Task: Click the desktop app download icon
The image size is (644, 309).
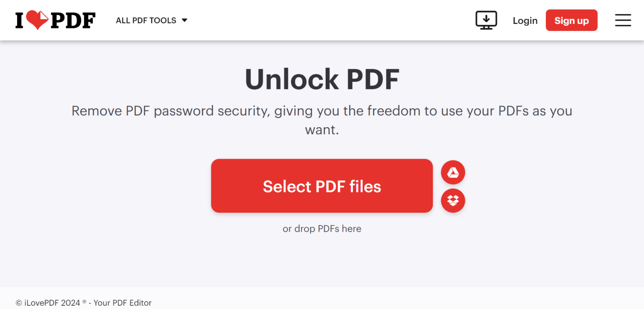Action: click(486, 19)
